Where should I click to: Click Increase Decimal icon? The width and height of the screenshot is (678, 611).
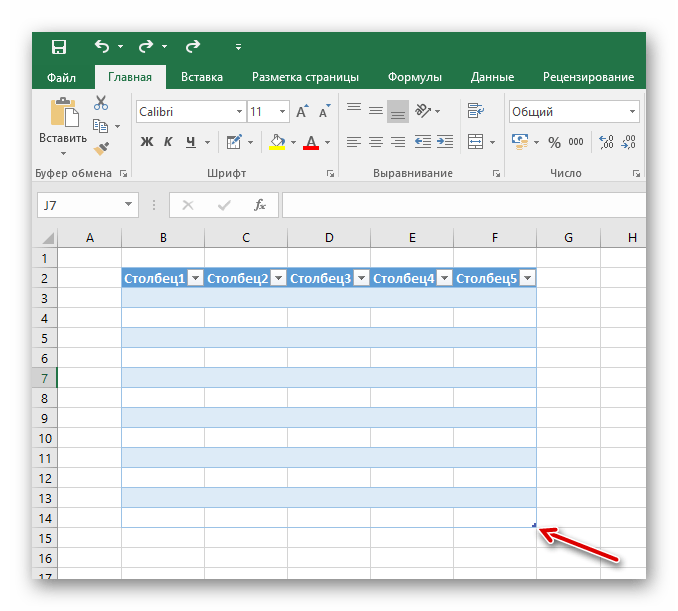[x=606, y=142]
